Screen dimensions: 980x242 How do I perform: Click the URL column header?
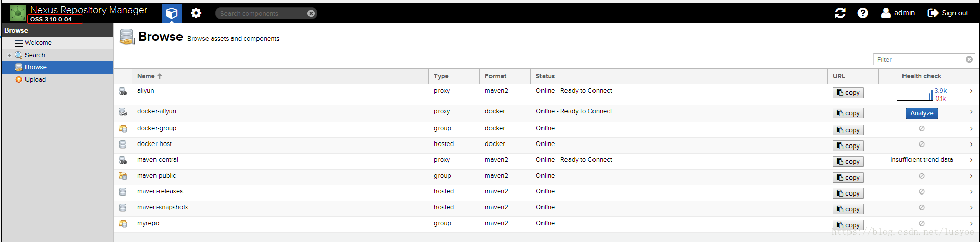click(853, 76)
